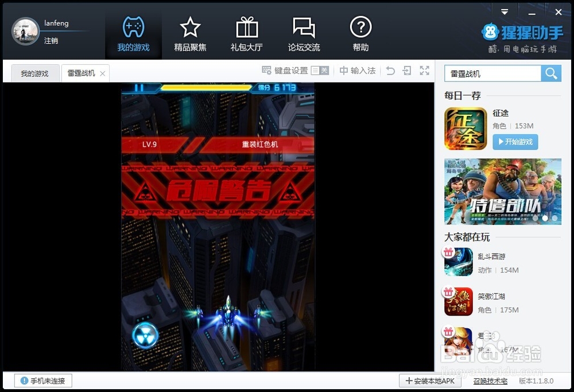574x392 pixels.
Task: Click the 输入法 input method button
Action: pos(358,70)
